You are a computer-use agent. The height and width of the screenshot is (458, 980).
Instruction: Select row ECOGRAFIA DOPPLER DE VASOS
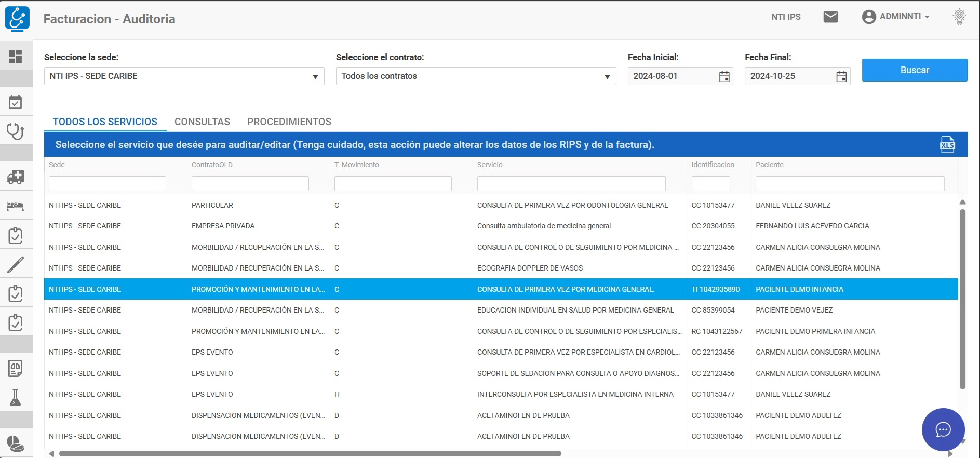click(501, 268)
